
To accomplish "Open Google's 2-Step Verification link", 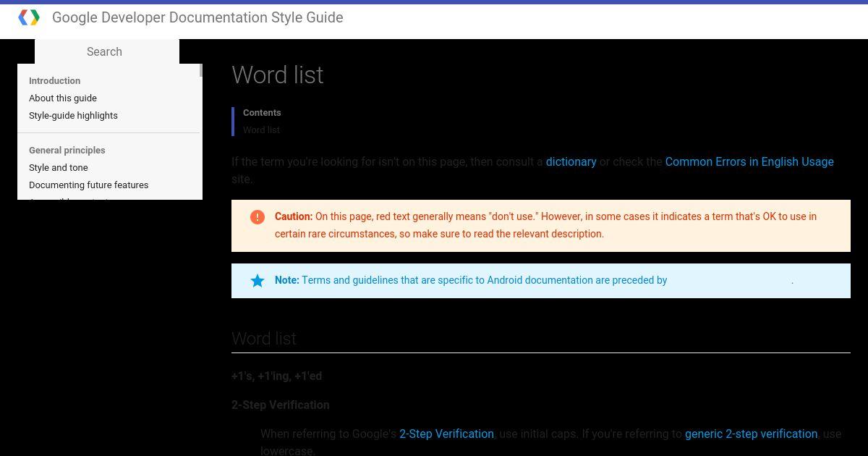I will [x=446, y=434].
